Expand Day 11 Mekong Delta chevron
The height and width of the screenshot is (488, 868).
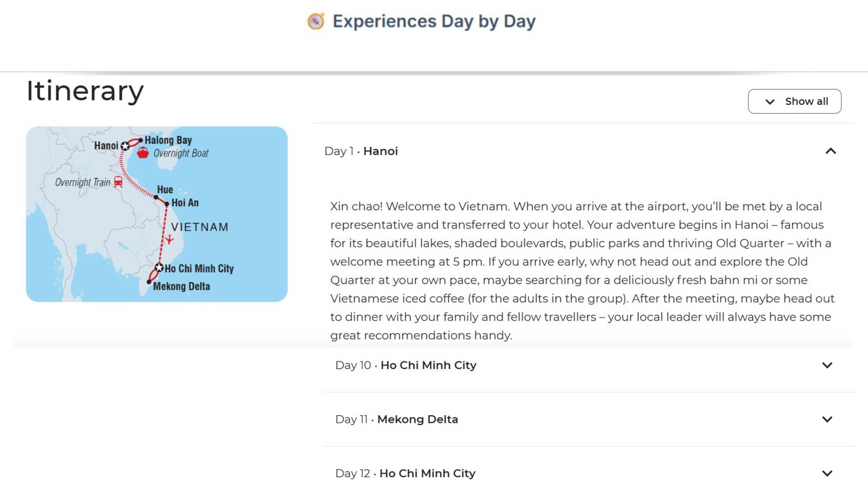[x=827, y=419]
